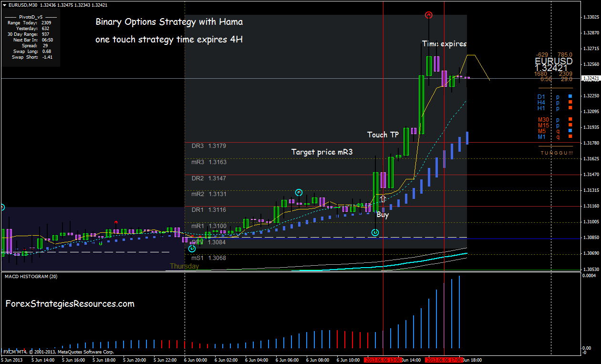This screenshot has height=364, width=601.
Task: Click the white up arrow above Buy
Action: [383, 198]
